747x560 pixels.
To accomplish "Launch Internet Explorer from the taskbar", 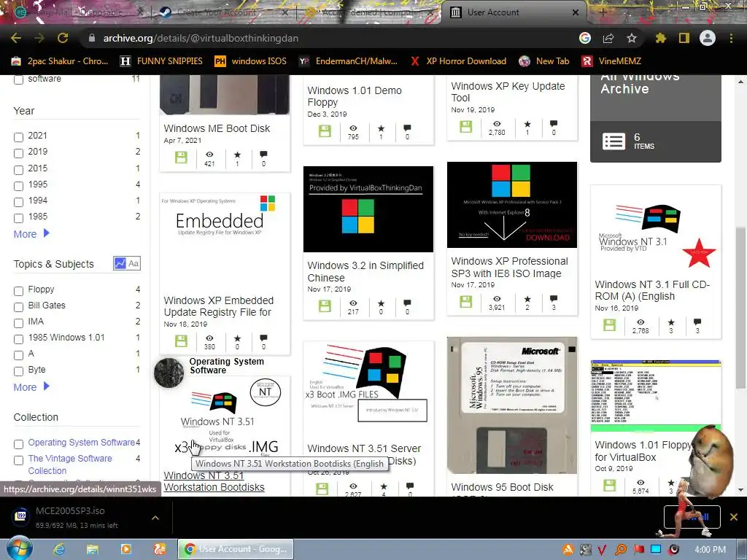I will point(59,549).
